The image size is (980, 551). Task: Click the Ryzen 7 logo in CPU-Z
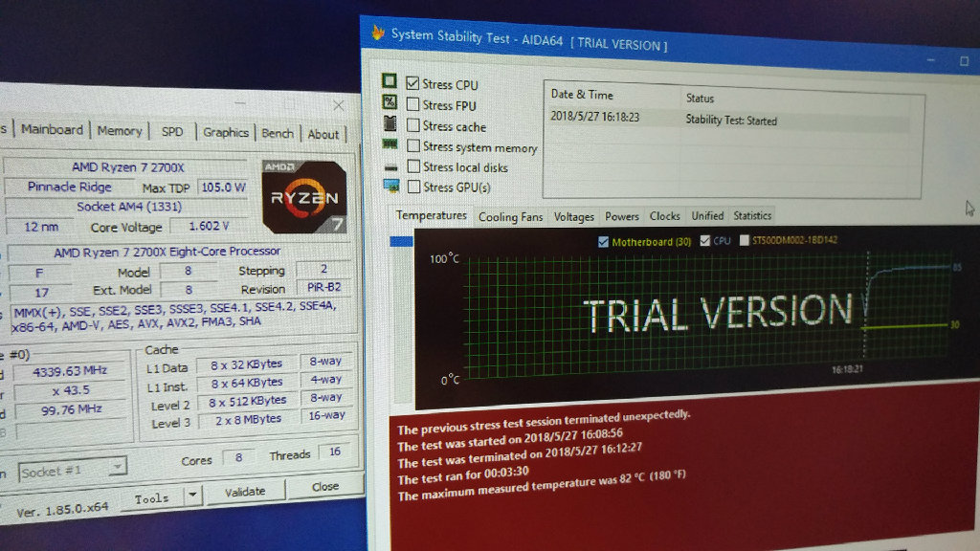pos(305,197)
